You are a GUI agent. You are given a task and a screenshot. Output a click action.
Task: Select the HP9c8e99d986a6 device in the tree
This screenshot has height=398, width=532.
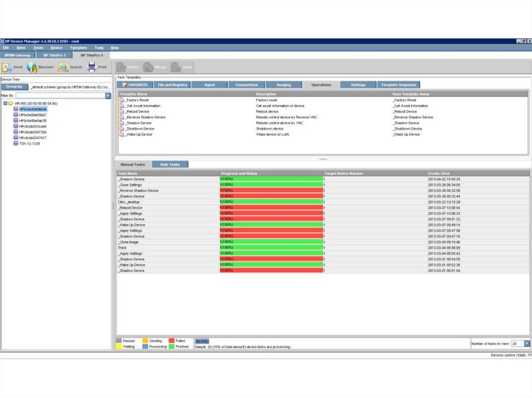coord(33,109)
